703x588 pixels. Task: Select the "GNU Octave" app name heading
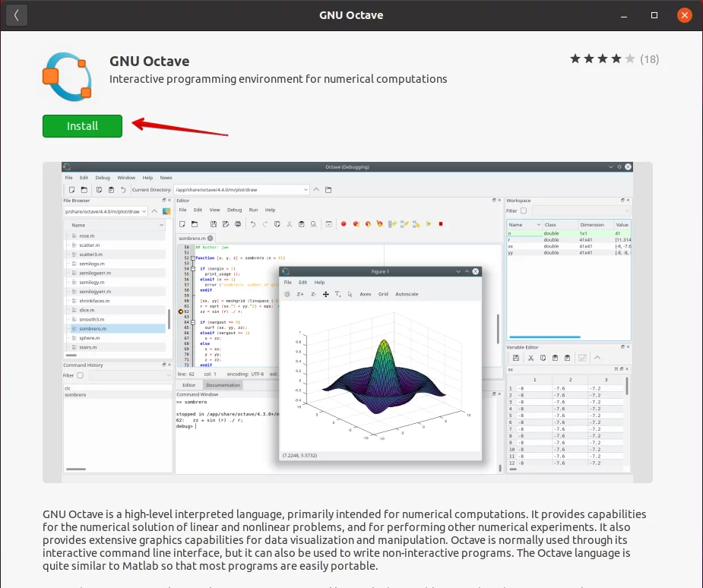tap(149, 61)
